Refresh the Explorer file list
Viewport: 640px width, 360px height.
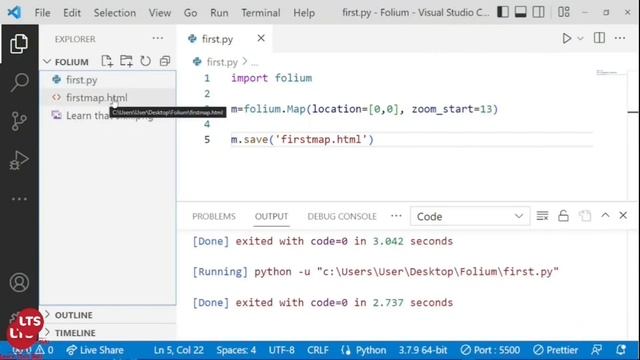145,61
